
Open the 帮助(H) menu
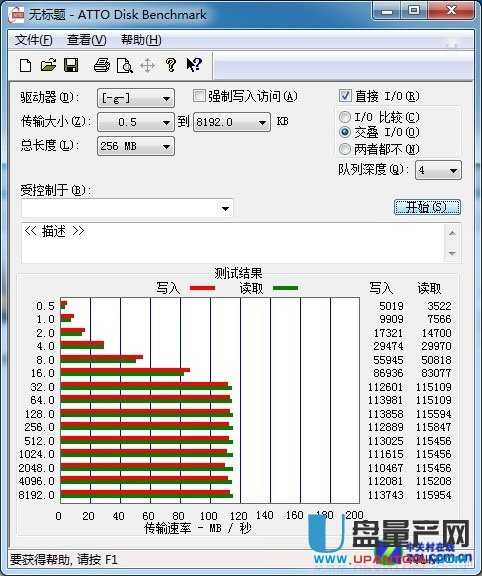click(141, 40)
